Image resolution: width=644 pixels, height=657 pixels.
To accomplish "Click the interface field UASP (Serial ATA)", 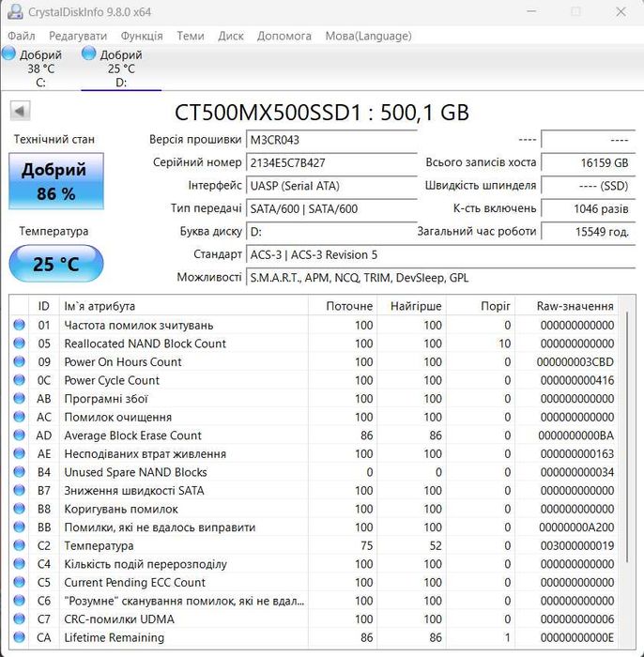I will point(331,186).
